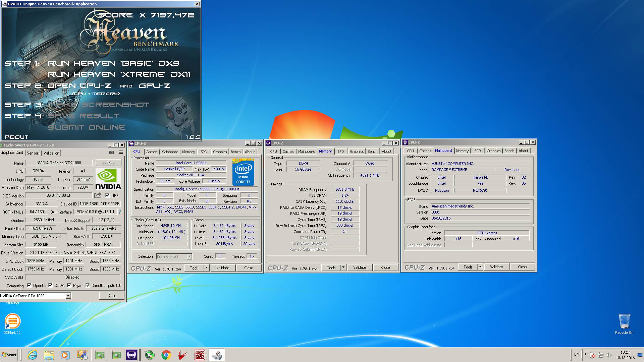
Task: Toggle the CUDA checkbox
Action: [50, 286]
